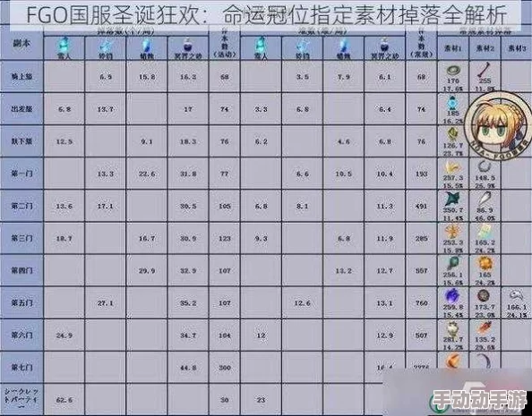Select the dark round medal icon above 173.7

click(x=484, y=296)
